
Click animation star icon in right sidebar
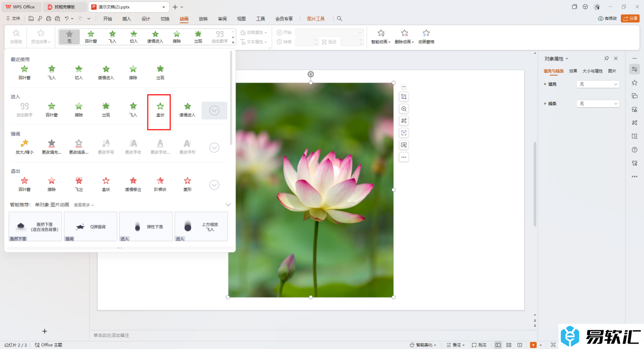(634, 83)
